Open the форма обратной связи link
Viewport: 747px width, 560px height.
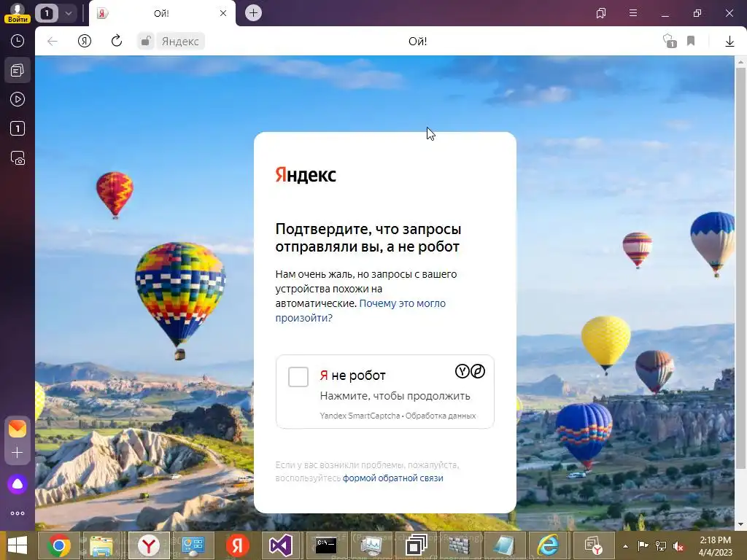point(393,478)
